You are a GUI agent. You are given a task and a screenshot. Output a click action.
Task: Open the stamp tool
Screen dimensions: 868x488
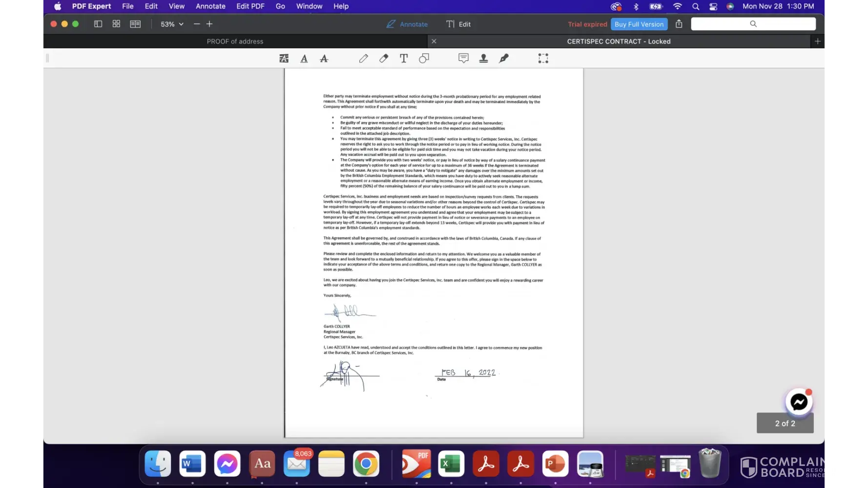[483, 59]
